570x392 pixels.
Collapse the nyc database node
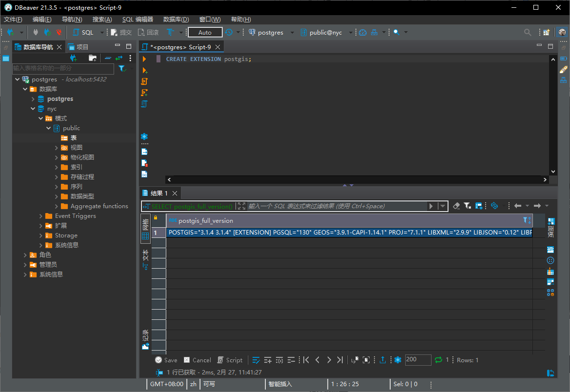pyautogui.click(x=33, y=108)
